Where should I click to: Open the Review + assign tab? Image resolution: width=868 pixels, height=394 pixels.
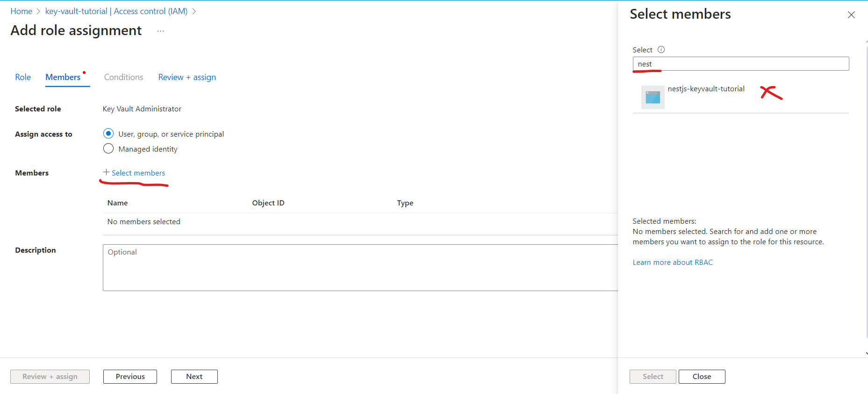[187, 77]
